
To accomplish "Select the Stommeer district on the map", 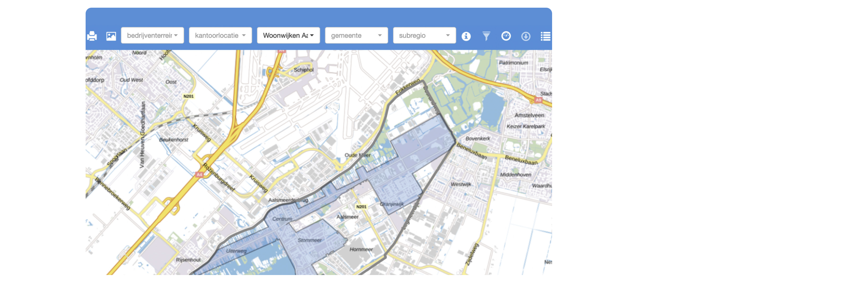I will pyautogui.click(x=309, y=240).
